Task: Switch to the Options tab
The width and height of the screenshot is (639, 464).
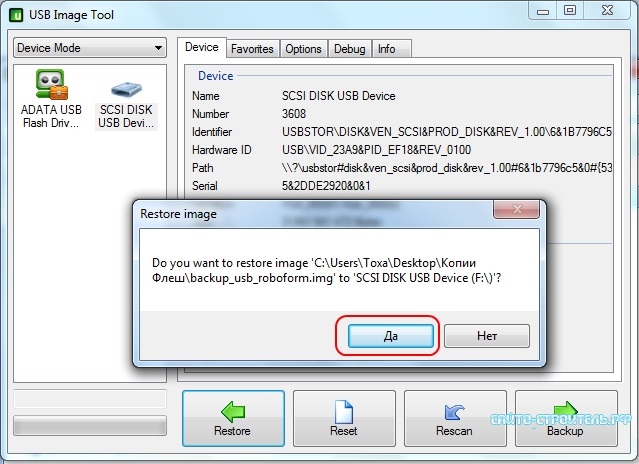Action: pyautogui.click(x=303, y=48)
